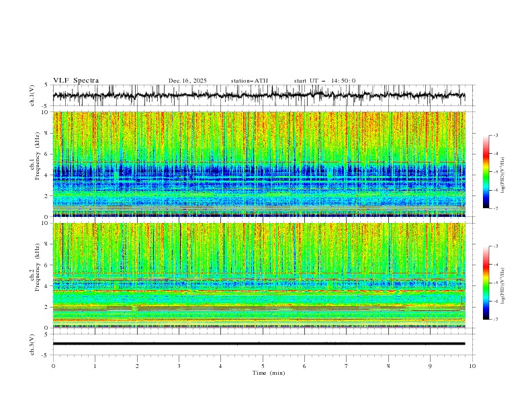Click the time axis tick label '5'

pos(263,366)
